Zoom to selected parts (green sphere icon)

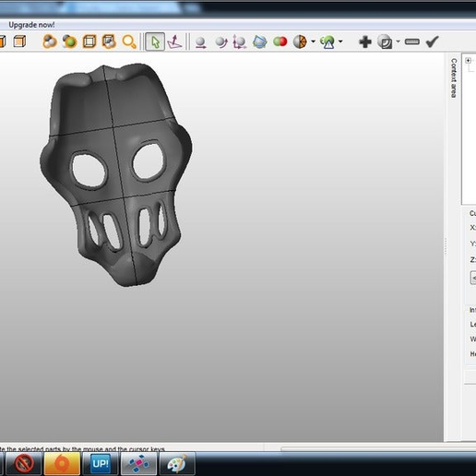click(x=69, y=42)
